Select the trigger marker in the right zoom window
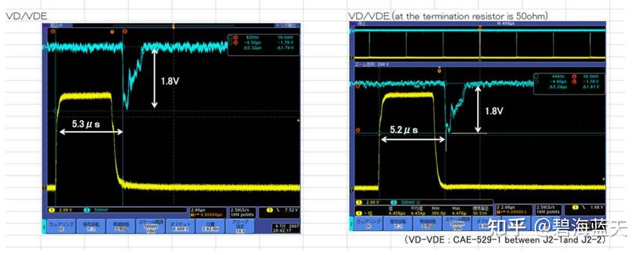Viewport: 644px width, 255px height. (439, 69)
